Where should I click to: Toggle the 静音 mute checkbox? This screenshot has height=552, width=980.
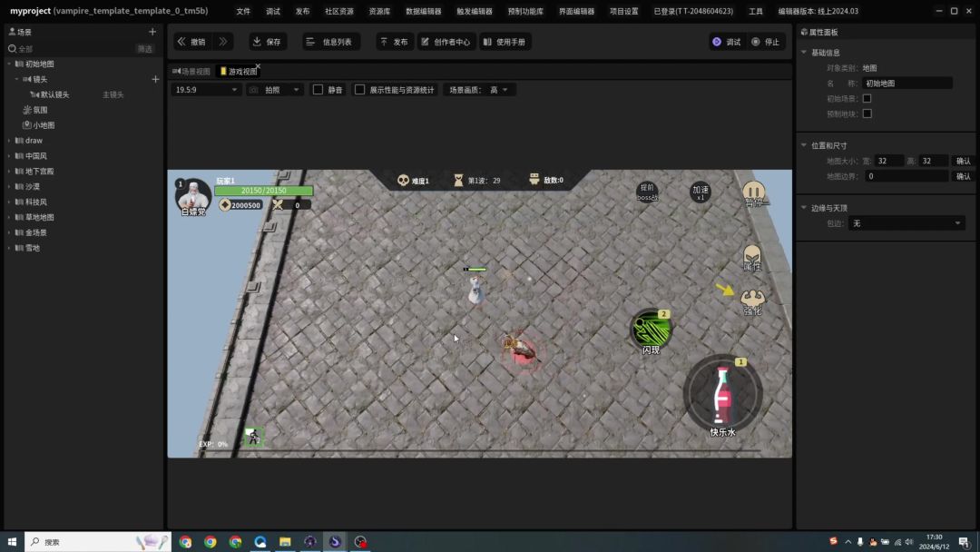click(x=318, y=90)
